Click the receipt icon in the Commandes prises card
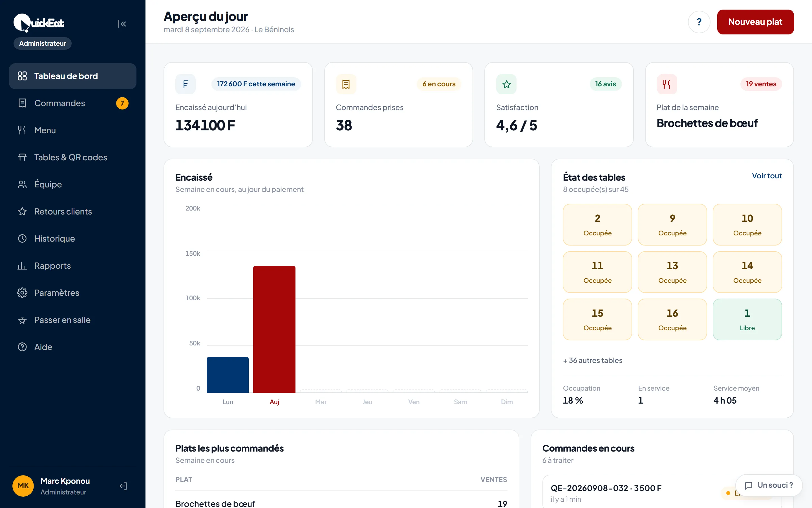The height and width of the screenshot is (508, 812). [x=346, y=84]
